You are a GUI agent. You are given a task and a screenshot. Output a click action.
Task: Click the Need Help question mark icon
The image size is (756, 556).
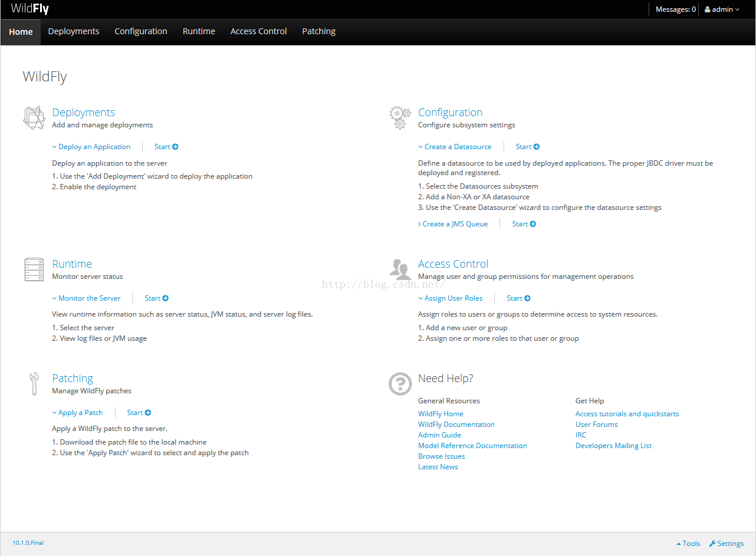400,383
